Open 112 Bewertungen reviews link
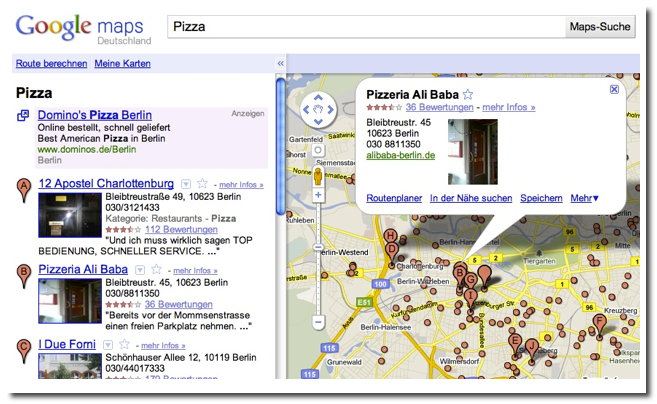 [x=181, y=230]
